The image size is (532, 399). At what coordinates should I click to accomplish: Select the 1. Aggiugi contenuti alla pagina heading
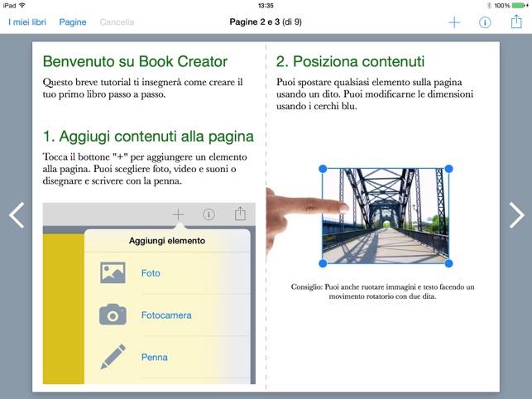pyautogui.click(x=148, y=136)
